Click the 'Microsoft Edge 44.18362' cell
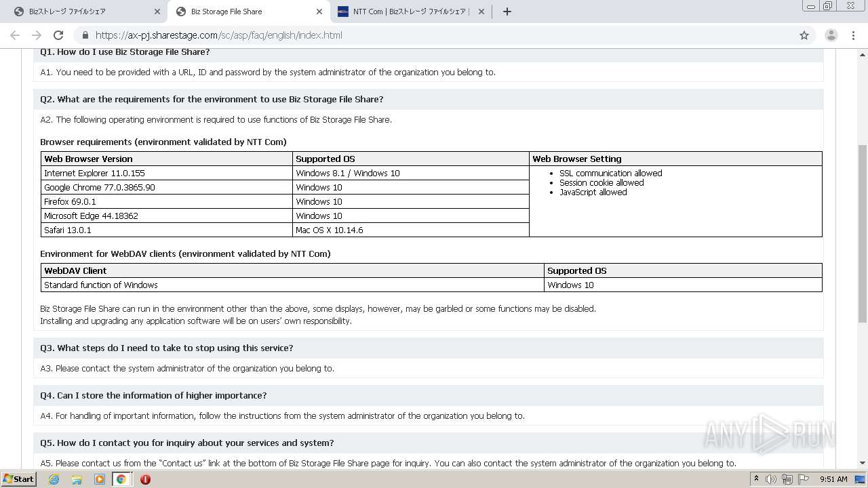Viewport: 868px width, 488px height. 167,216
